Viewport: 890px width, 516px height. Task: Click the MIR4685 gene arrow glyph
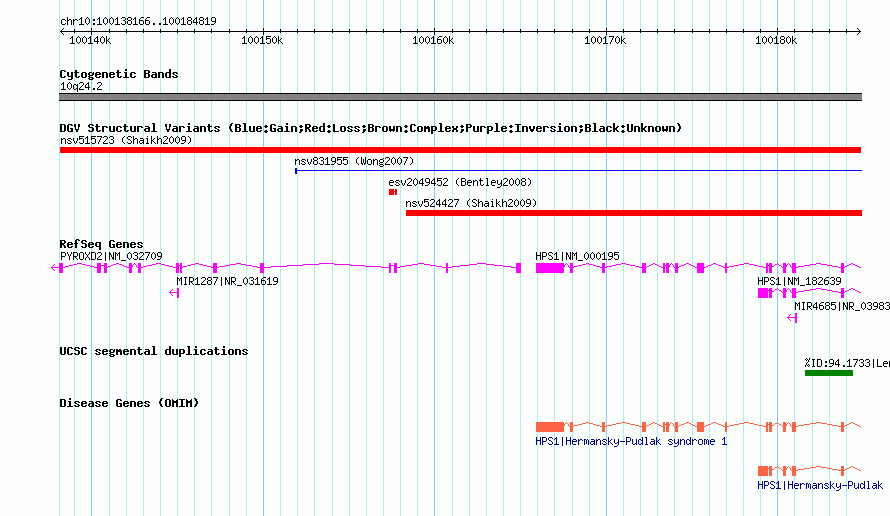point(792,318)
